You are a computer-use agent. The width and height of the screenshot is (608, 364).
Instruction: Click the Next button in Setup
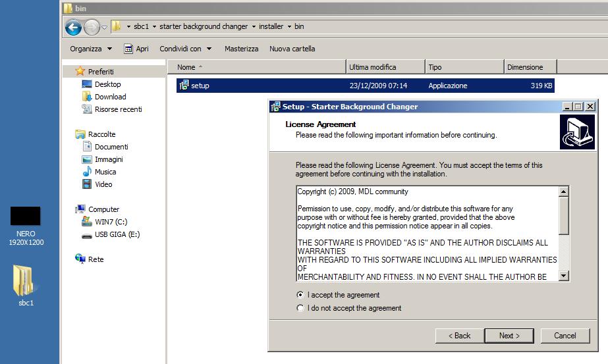click(509, 336)
